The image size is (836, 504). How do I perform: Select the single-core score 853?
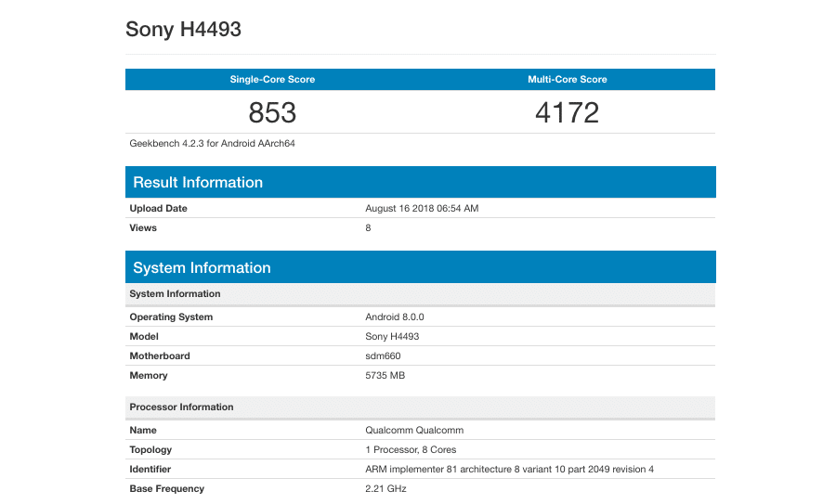pyautogui.click(x=272, y=112)
